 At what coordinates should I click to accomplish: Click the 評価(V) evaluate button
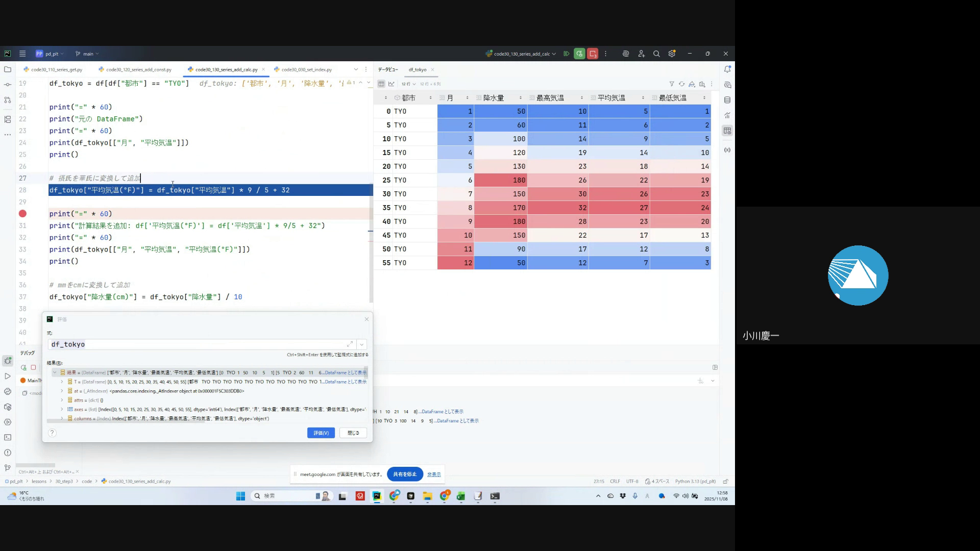(321, 433)
